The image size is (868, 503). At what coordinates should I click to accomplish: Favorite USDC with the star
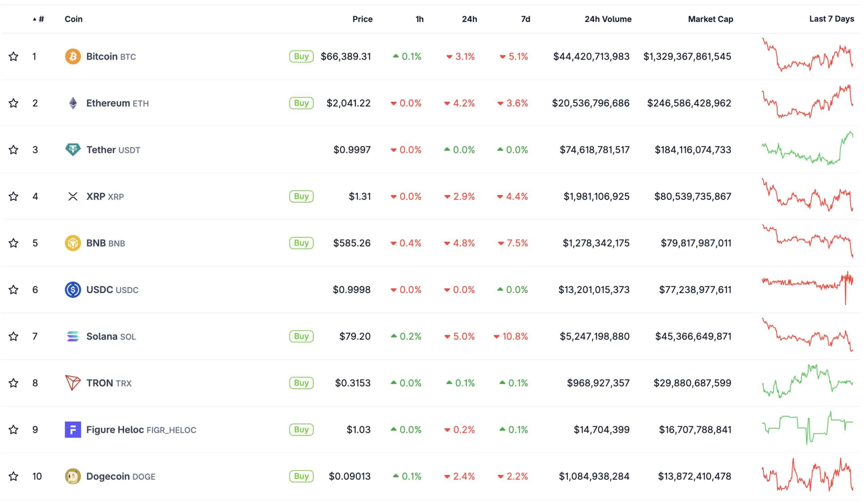(14, 290)
